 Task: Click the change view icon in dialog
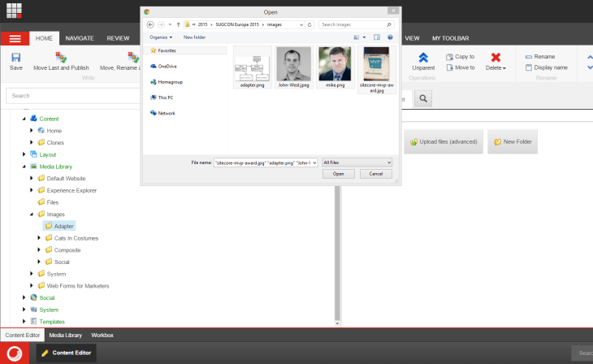pos(357,37)
